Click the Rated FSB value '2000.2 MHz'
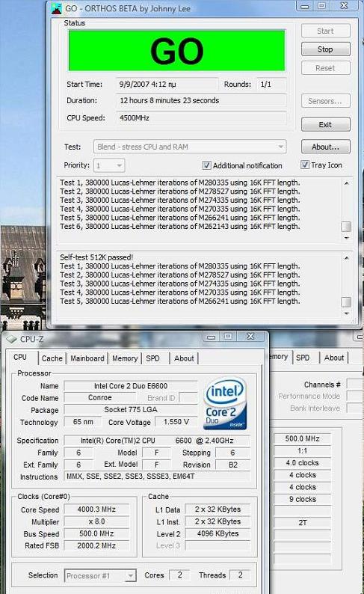 point(96,546)
